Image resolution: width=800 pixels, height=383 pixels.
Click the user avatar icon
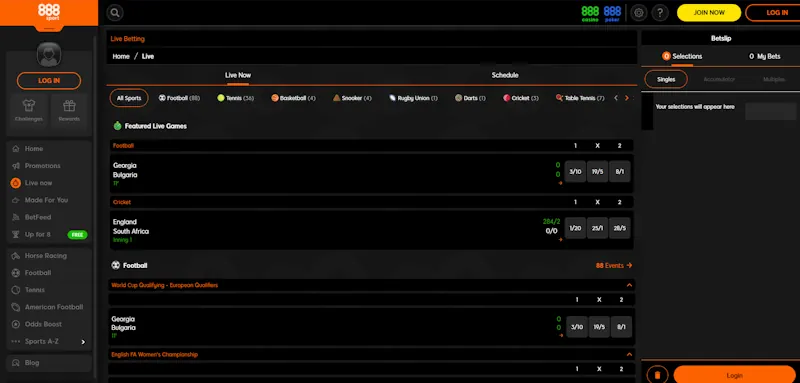pos(49,55)
